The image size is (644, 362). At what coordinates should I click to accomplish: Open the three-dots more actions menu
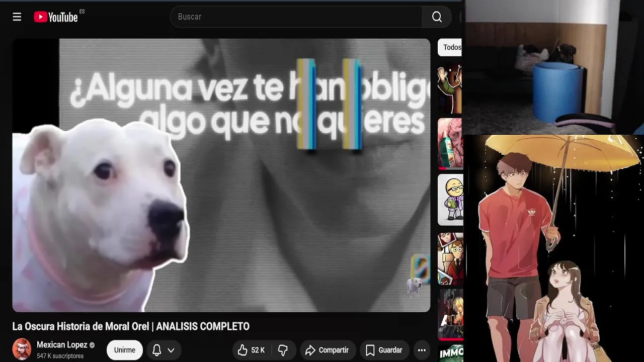422,350
